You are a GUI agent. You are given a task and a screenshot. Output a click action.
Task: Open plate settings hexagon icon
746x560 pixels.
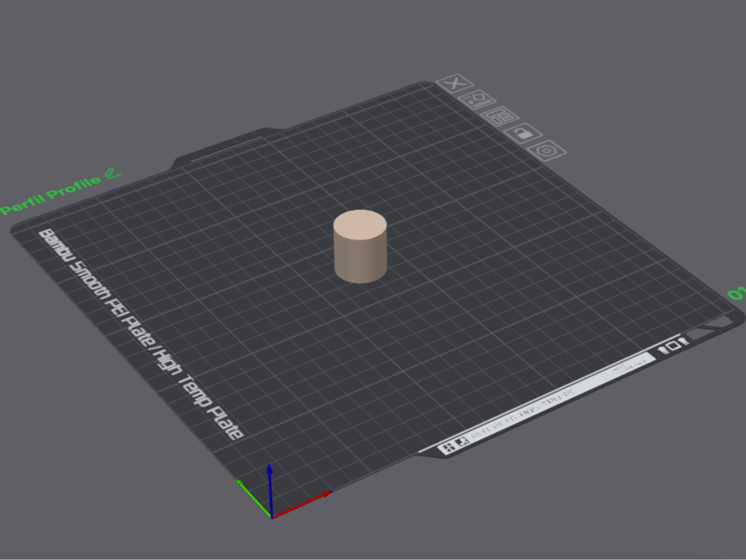click(x=547, y=151)
